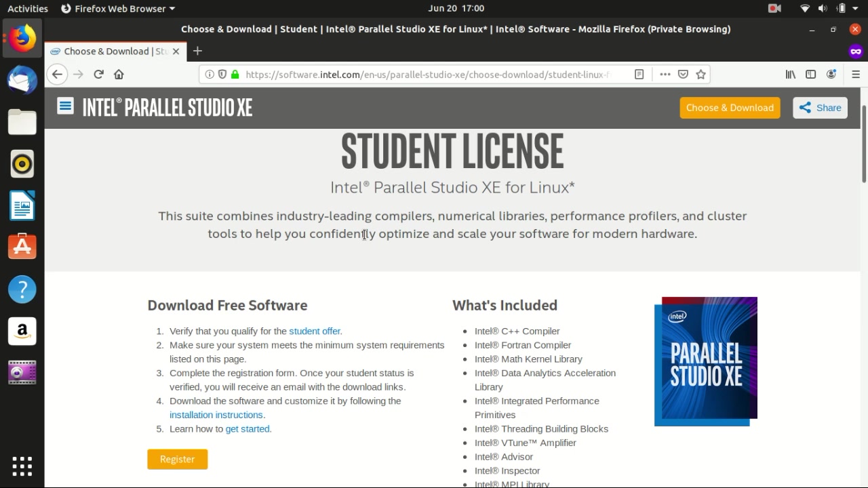Go back with the browser back arrow
868x488 pixels.
pos(57,75)
